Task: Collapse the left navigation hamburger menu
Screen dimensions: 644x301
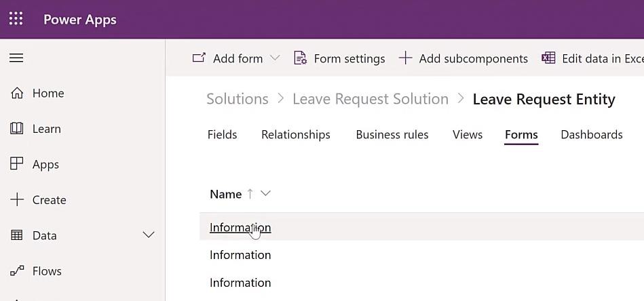Action: coord(16,58)
